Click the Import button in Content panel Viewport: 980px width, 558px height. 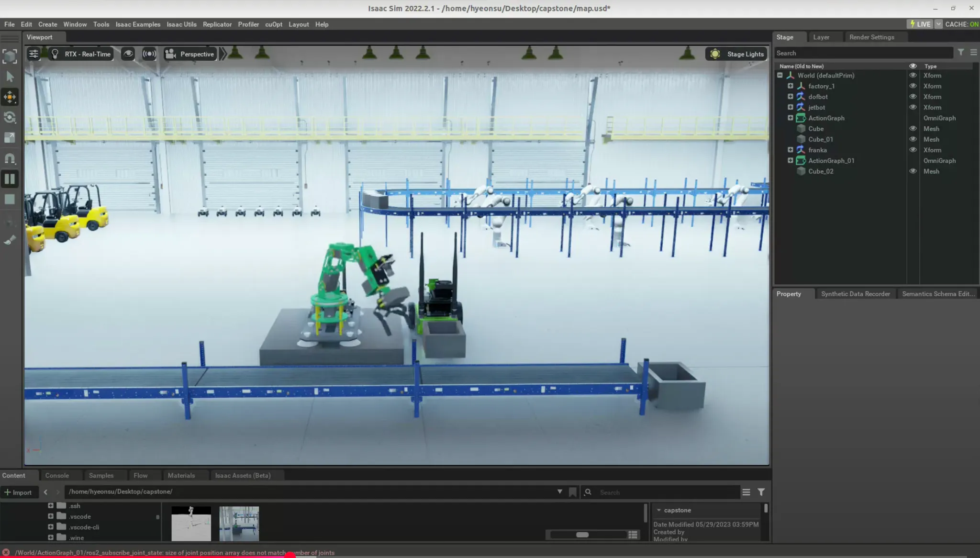point(18,492)
